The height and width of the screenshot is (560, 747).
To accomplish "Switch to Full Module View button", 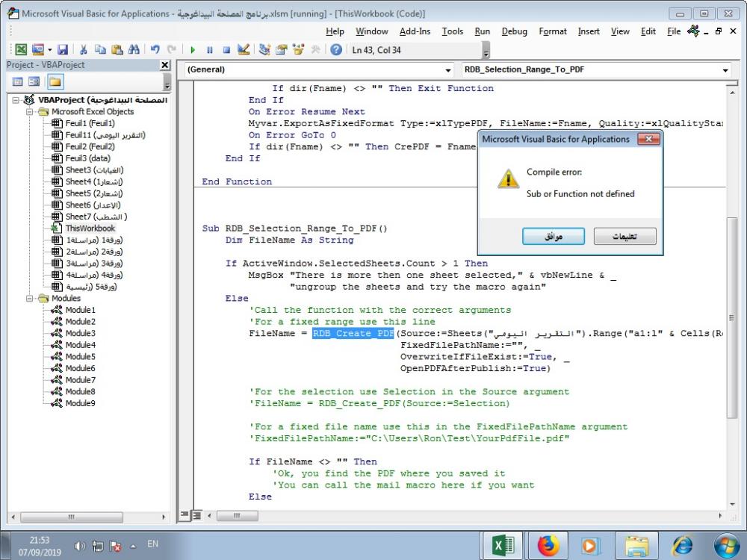I will point(196,514).
